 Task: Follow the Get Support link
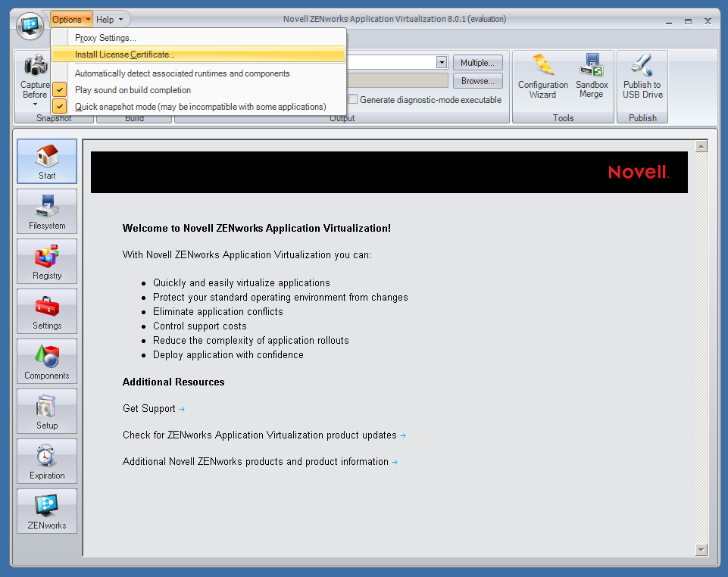[148, 408]
